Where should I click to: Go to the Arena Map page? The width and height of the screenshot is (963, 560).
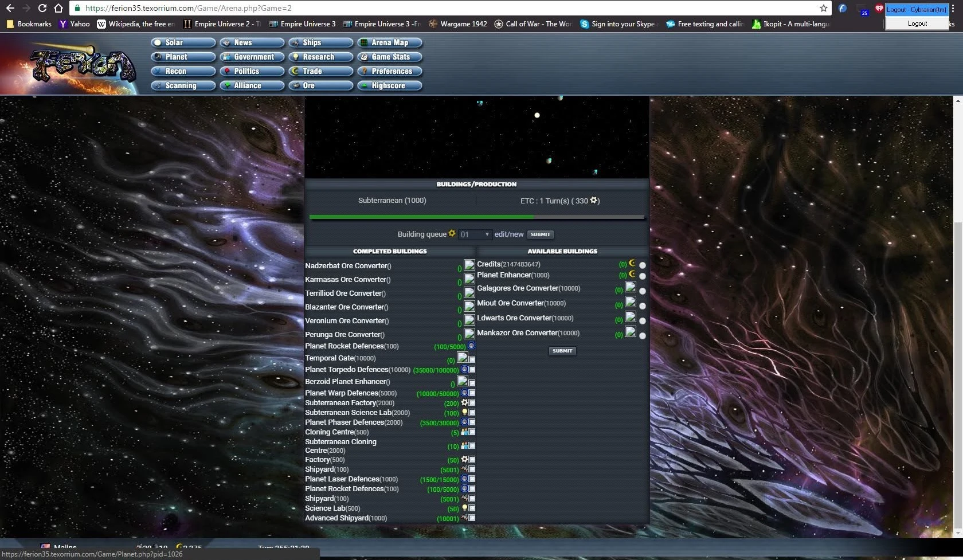[390, 42]
